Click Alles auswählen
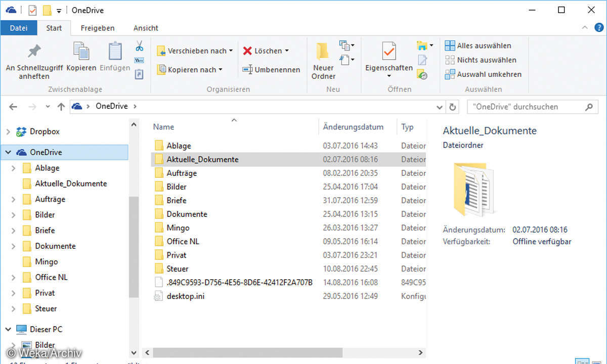 point(478,45)
